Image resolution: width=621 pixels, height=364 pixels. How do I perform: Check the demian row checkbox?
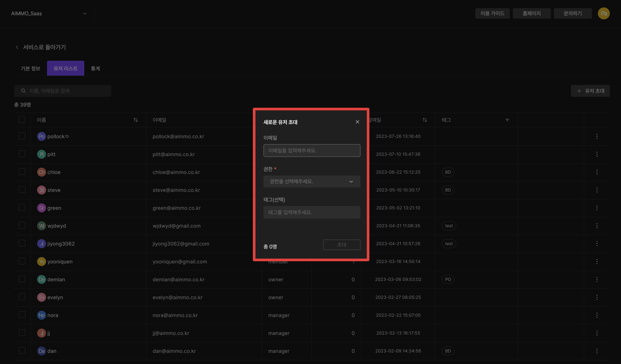coord(22,279)
